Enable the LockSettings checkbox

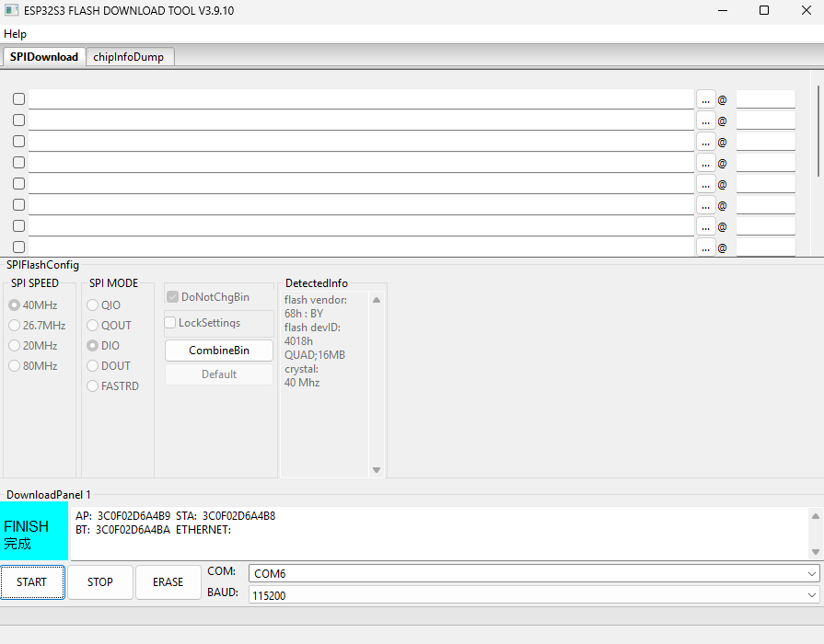203,323
